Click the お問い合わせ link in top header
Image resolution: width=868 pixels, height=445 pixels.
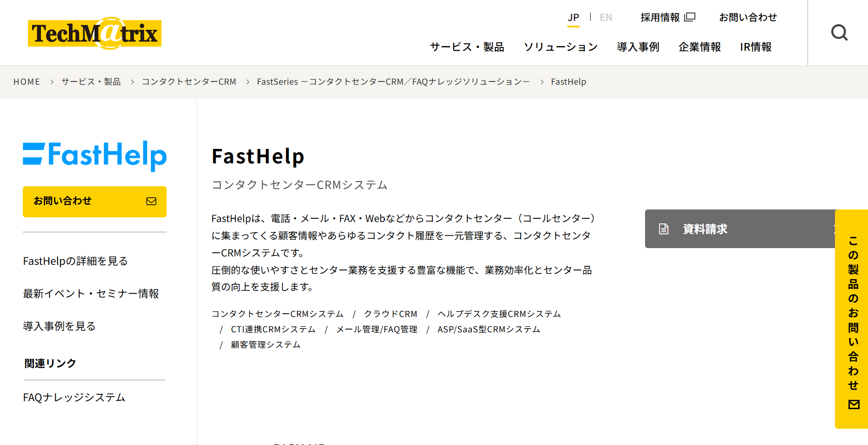click(747, 18)
